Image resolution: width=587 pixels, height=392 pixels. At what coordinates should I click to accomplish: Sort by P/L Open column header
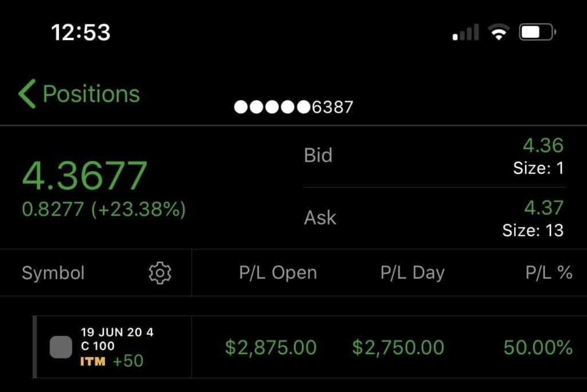[x=278, y=273]
